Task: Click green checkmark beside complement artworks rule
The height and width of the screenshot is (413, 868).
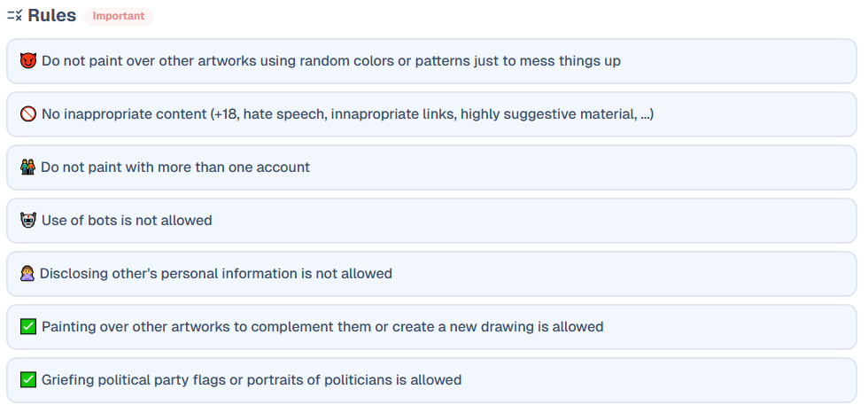Action: tap(28, 327)
